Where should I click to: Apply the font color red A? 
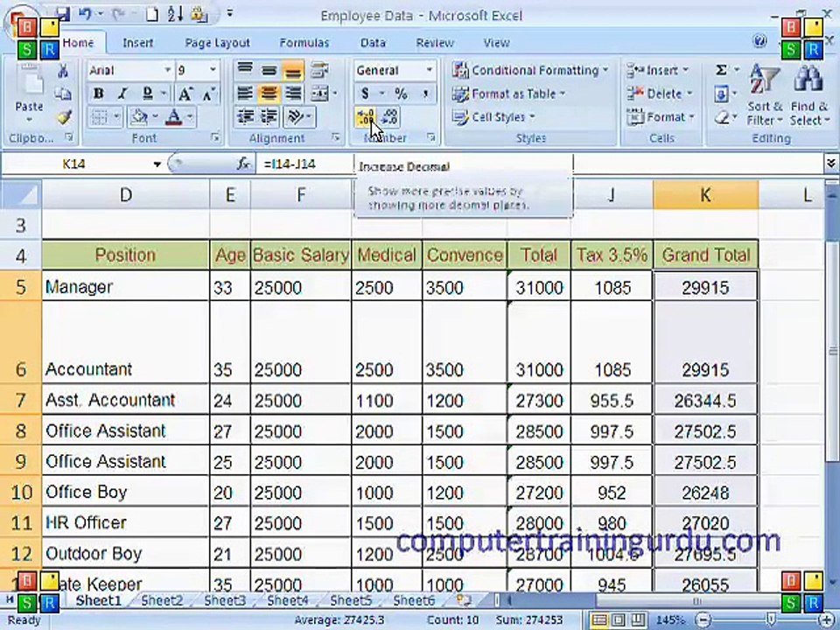pos(173,116)
